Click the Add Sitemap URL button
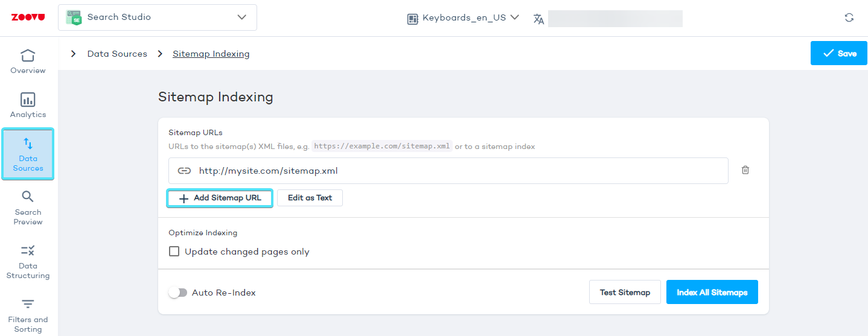 click(x=220, y=198)
